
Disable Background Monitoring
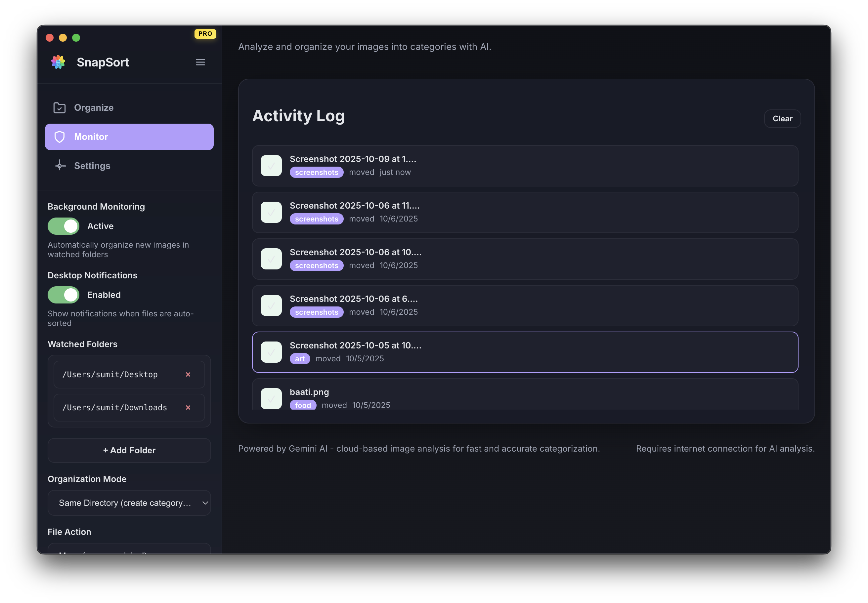point(63,226)
